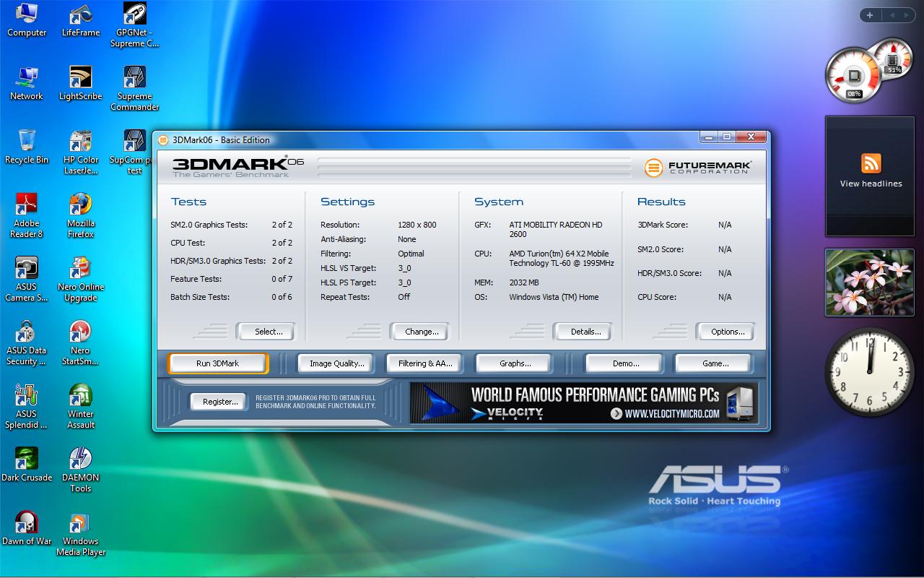Click the MEM 2032 MB value
Screen dimensions: 924x578
[524, 282]
